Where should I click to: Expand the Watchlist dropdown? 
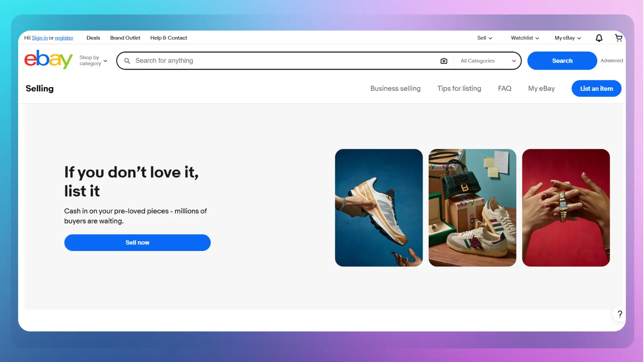(525, 38)
